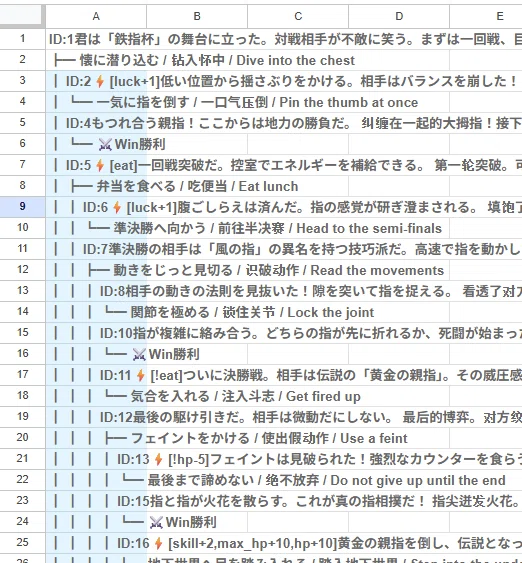Select row 16 header
The height and width of the screenshot is (563, 522).
pyautogui.click(x=23, y=353)
